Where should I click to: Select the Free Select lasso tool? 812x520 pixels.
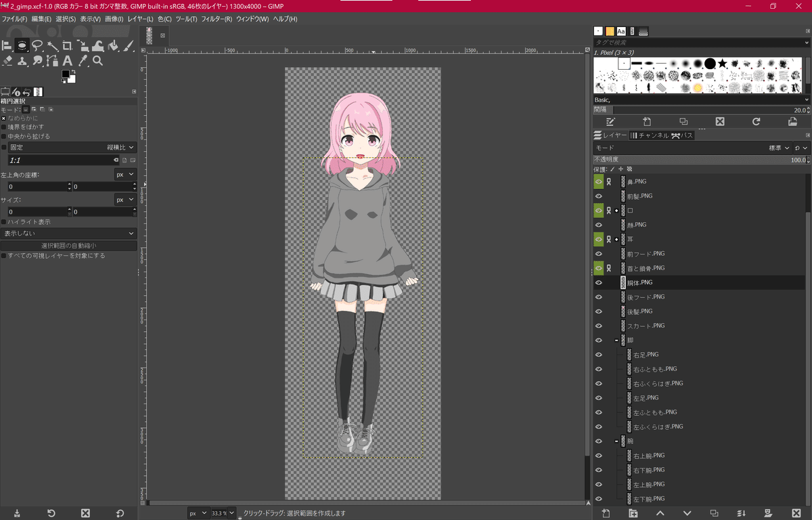click(37, 46)
